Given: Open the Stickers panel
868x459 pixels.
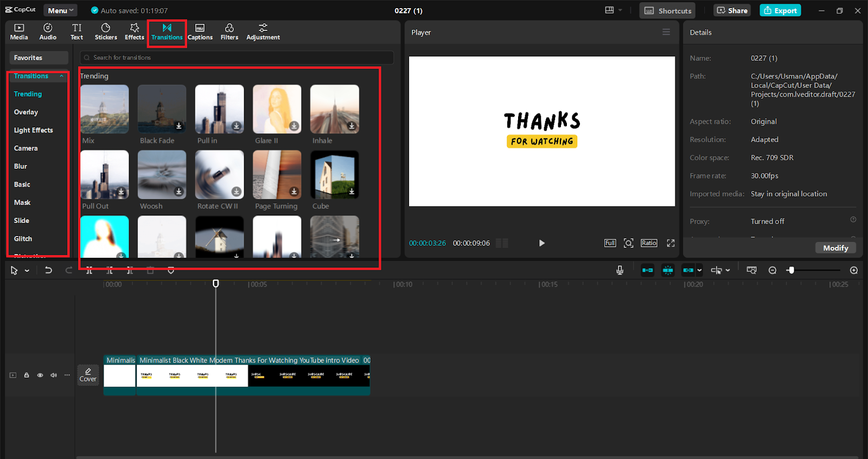Looking at the screenshot, I should coord(106,31).
